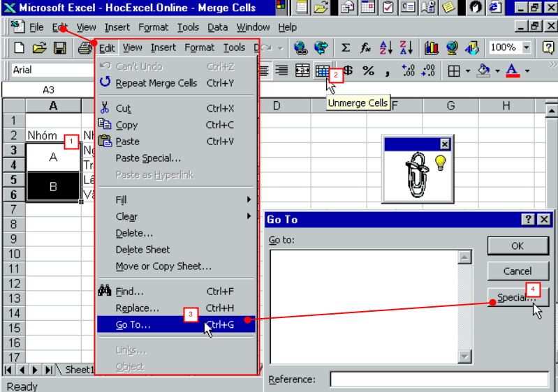Launch Internet Explorer from shortcut bar
Screen dimensions: 558x392
click(495, 7)
